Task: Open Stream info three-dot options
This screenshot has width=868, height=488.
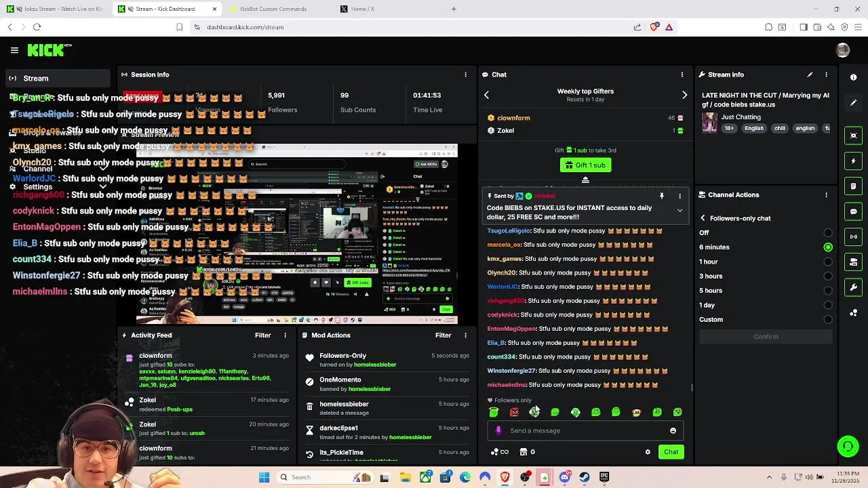Action: 826,75
